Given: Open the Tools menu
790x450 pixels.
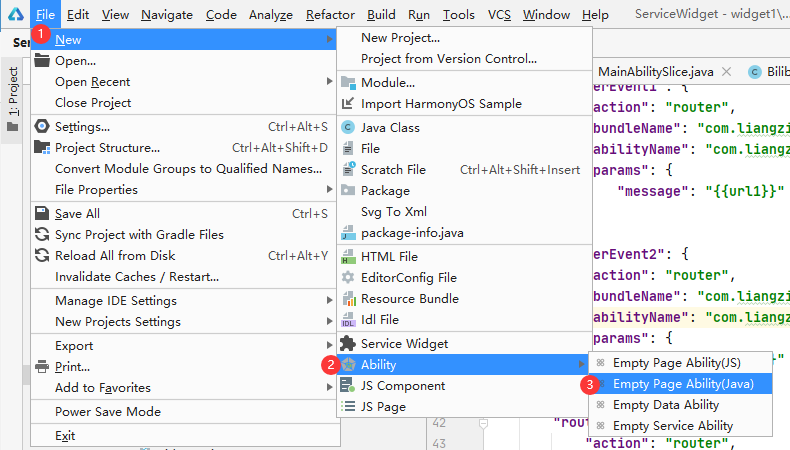Looking at the screenshot, I should (458, 15).
